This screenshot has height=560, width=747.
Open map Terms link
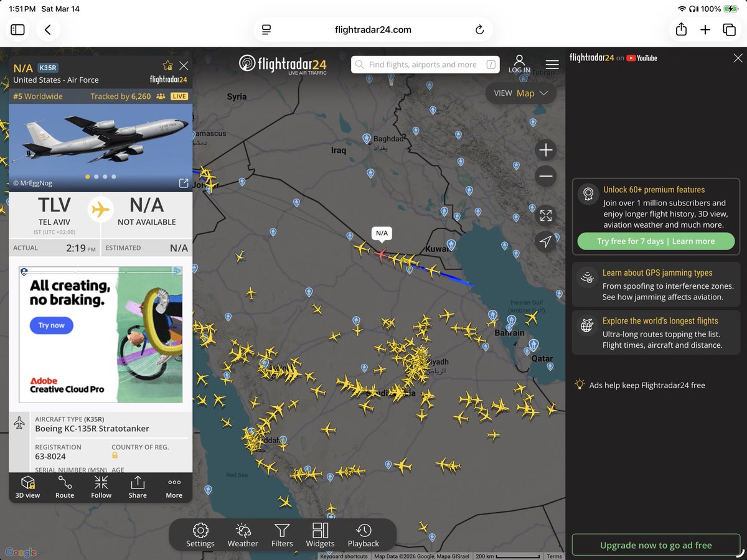point(554,556)
